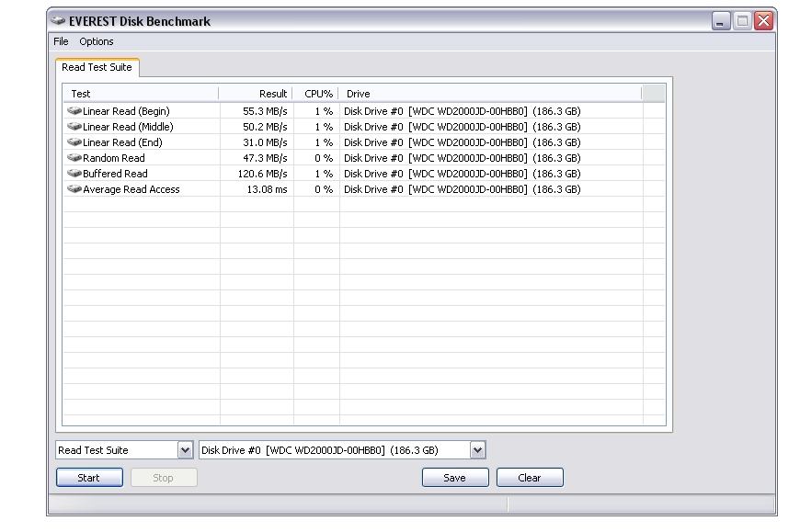The height and width of the screenshot is (532, 800).
Task: Minimize the EVEREST Disk Benchmark window
Action: coord(721,21)
